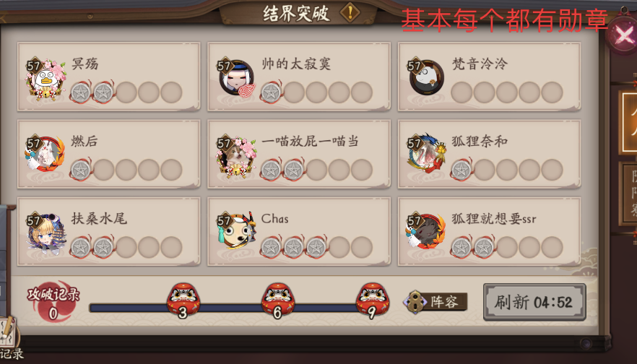The height and width of the screenshot is (364, 637).
Task: Select the 燃后 opponent card
Action: point(108,154)
